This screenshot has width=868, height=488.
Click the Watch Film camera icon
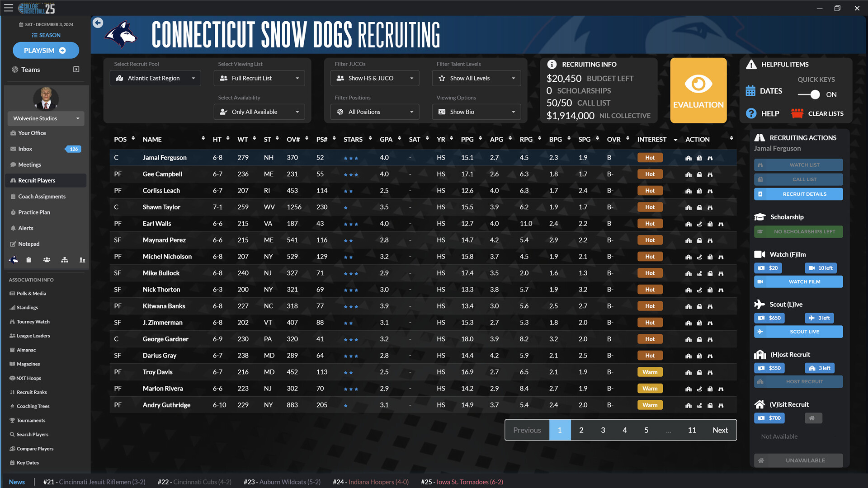coord(761,282)
